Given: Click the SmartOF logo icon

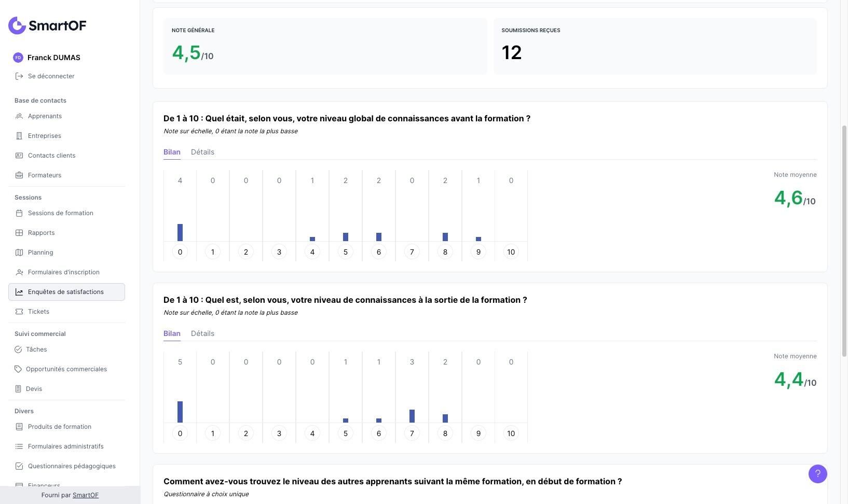Looking at the screenshot, I should pos(17,25).
